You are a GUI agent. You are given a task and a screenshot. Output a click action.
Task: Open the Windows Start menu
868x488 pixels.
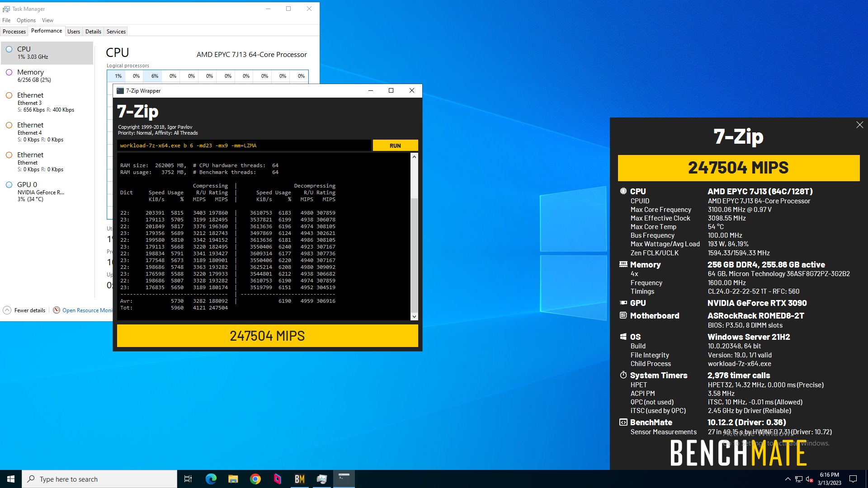11,479
